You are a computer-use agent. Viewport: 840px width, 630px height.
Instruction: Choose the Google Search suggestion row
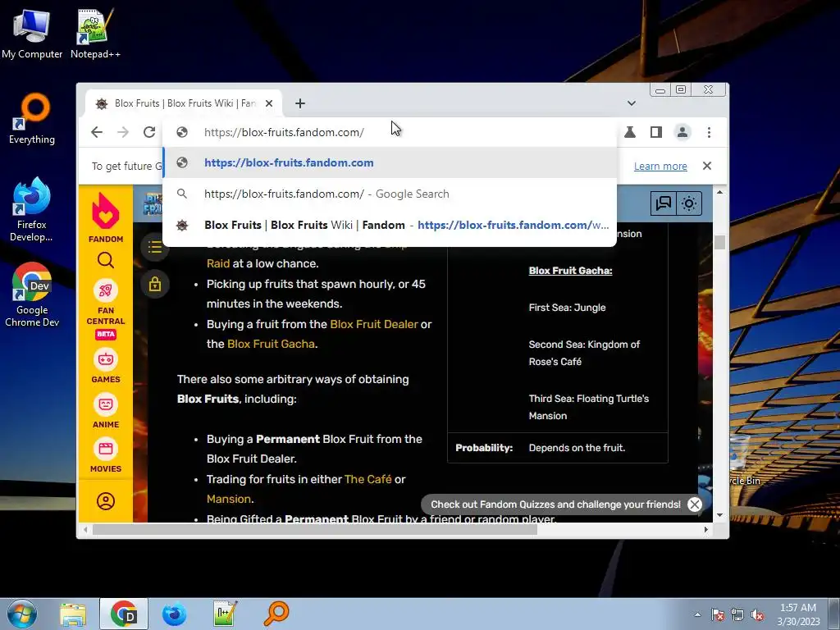[x=390, y=194]
